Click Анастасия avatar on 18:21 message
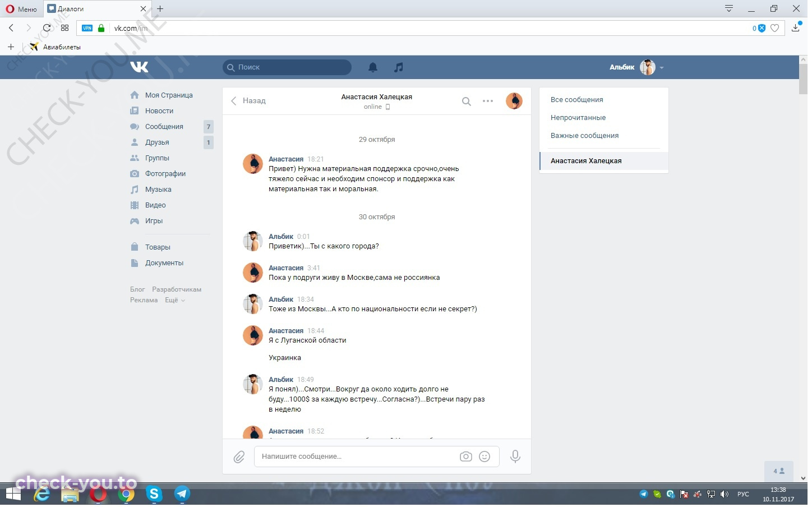Viewport: 812px width, 507px height. [x=253, y=164]
